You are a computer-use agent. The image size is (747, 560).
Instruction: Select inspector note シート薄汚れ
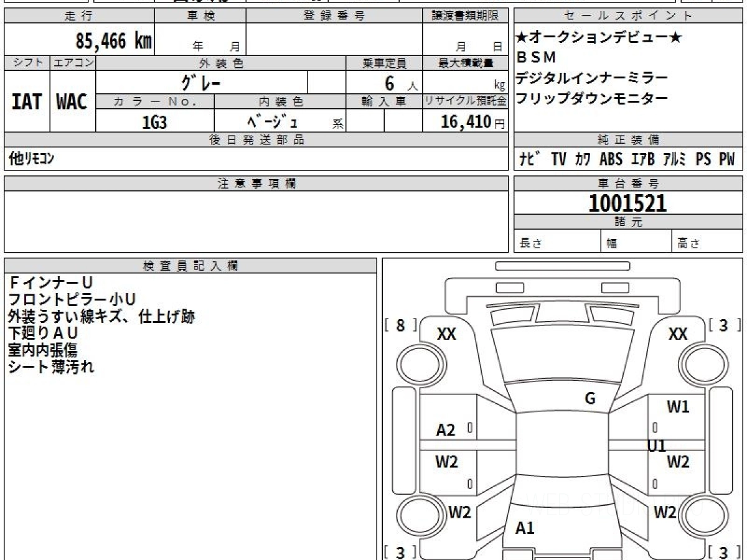pyautogui.click(x=51, y=367)
